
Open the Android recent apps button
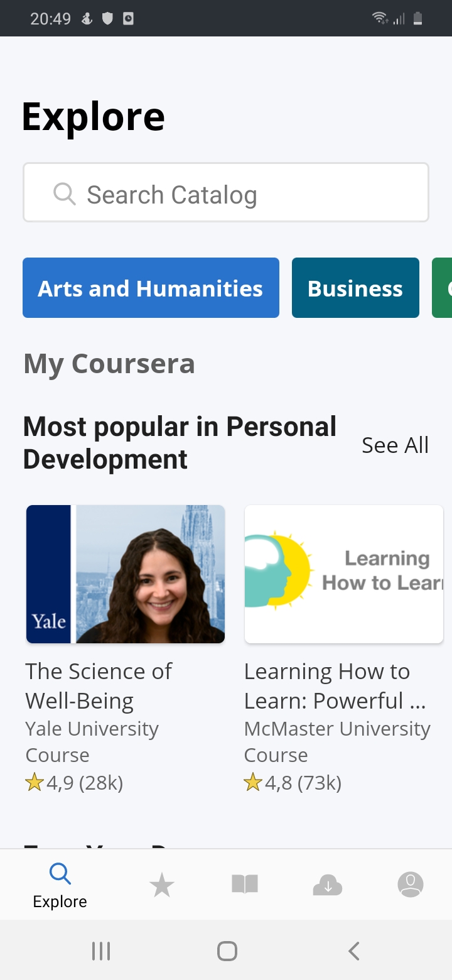point(101,951)
